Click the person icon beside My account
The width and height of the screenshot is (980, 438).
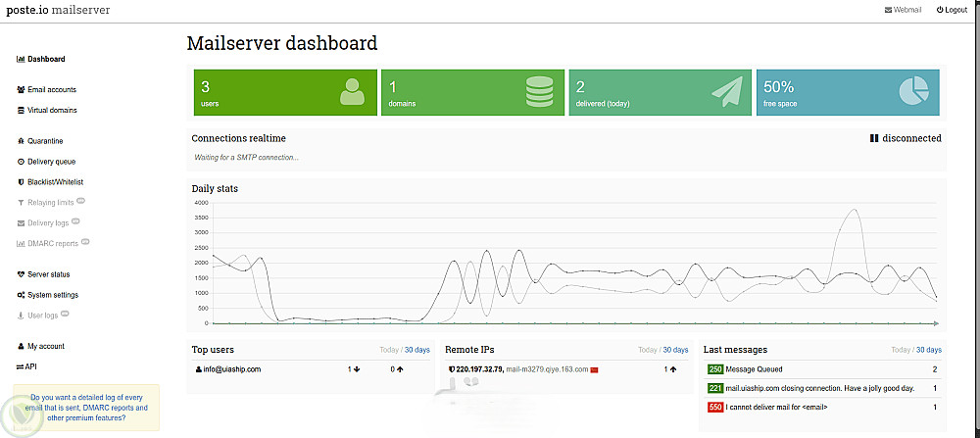coord(21,346)
